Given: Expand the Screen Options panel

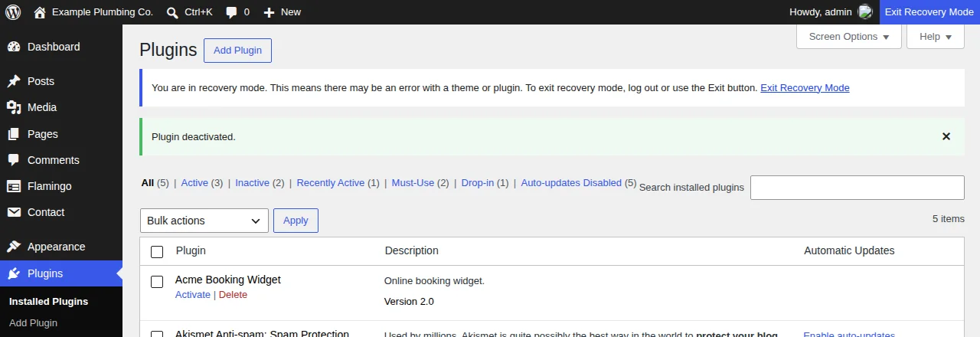Looking at the screenshot, I should click(x=849, y=37).
